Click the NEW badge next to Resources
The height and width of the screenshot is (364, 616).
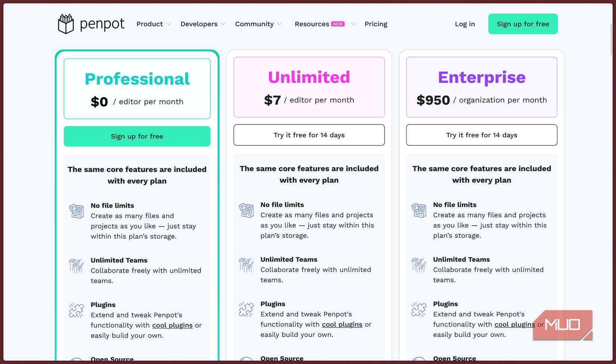pos(337,23)
